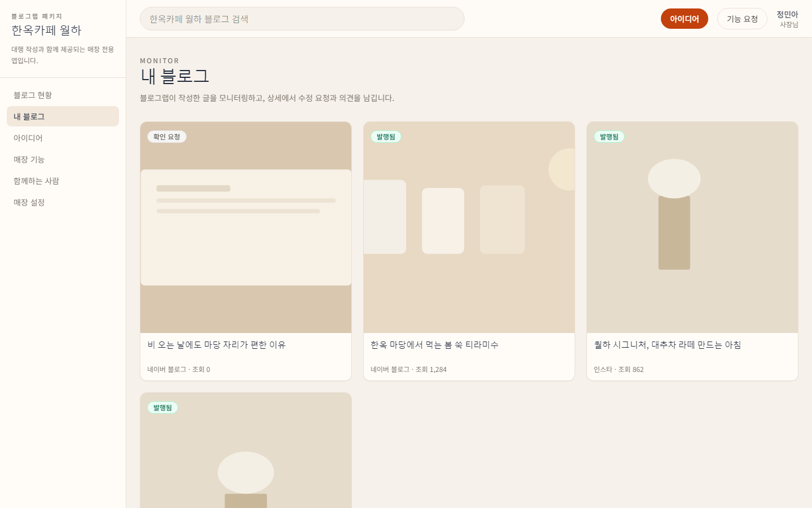Open 매장 설정 sidebar item
Image resolution: width=812 pixels, height=508 pixels.
[63, 203]
